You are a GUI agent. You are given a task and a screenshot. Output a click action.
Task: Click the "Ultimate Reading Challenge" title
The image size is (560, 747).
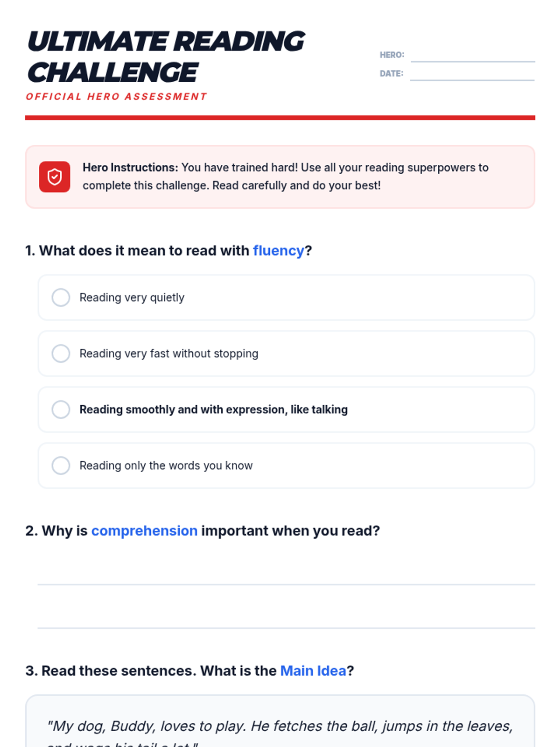[166, 56]
